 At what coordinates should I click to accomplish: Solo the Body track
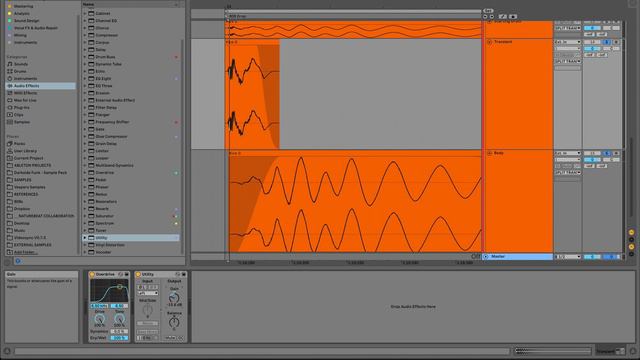click(x=607, y=153)
